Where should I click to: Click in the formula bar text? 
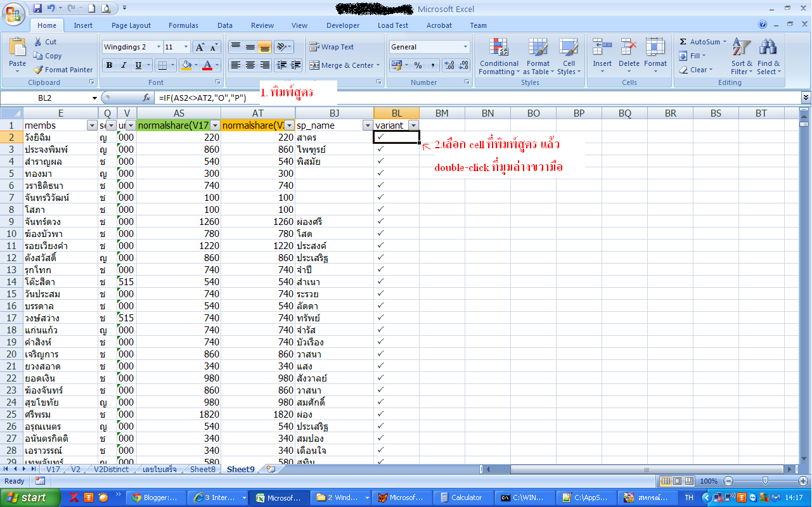[203, 98]
